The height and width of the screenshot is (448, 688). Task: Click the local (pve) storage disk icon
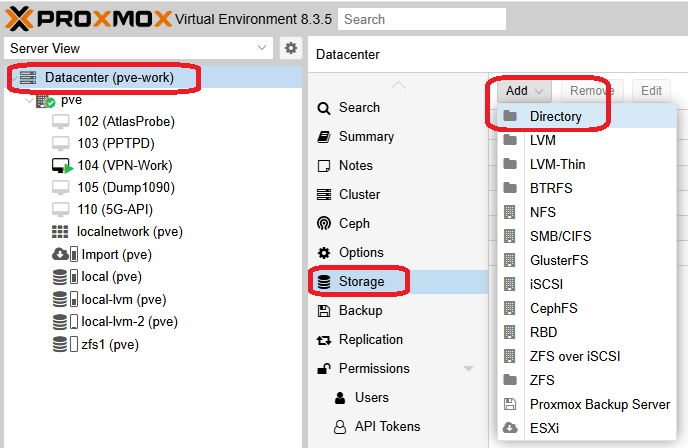tap(60, 277)
